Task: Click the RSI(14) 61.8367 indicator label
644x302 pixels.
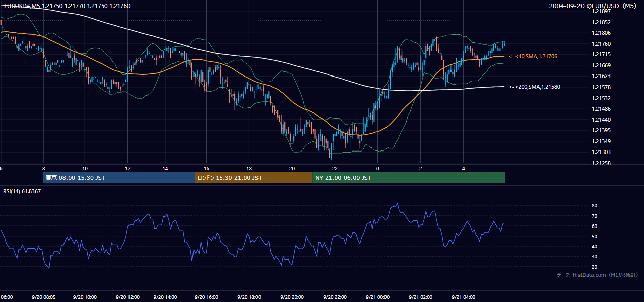Action: [21, 191]
